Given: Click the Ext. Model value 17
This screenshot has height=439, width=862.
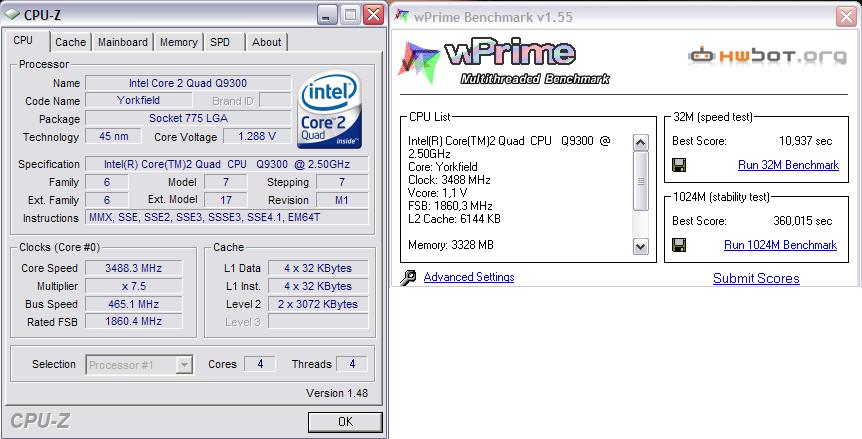Looking at the screenshot, I should pyautogui.click(x=225, y=200).
